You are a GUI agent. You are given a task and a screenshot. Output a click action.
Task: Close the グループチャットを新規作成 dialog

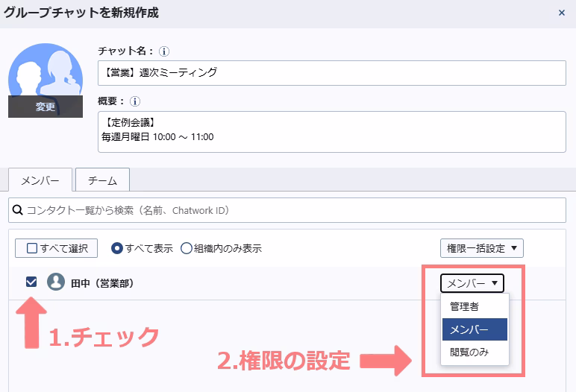coord(561,13)
